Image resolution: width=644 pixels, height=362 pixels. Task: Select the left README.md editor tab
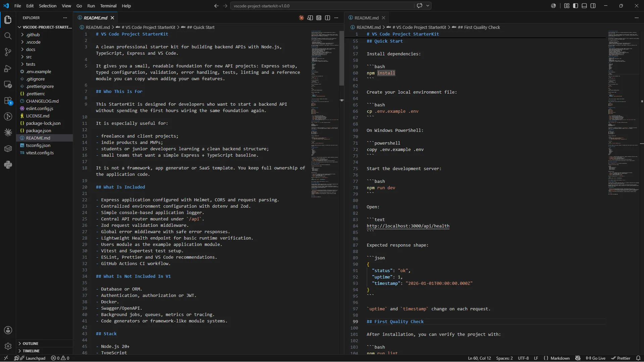tap(96, 18)
